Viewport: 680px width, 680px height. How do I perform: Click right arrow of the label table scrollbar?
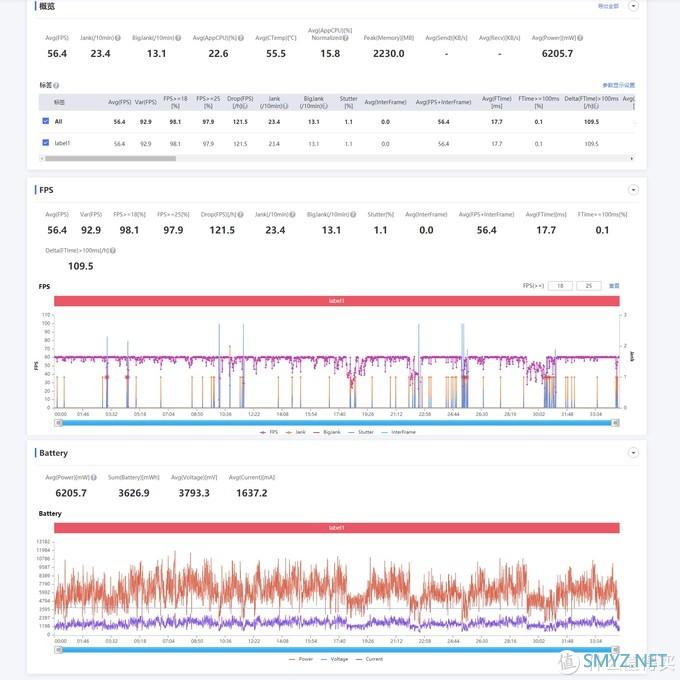click(x=631, y=159)
